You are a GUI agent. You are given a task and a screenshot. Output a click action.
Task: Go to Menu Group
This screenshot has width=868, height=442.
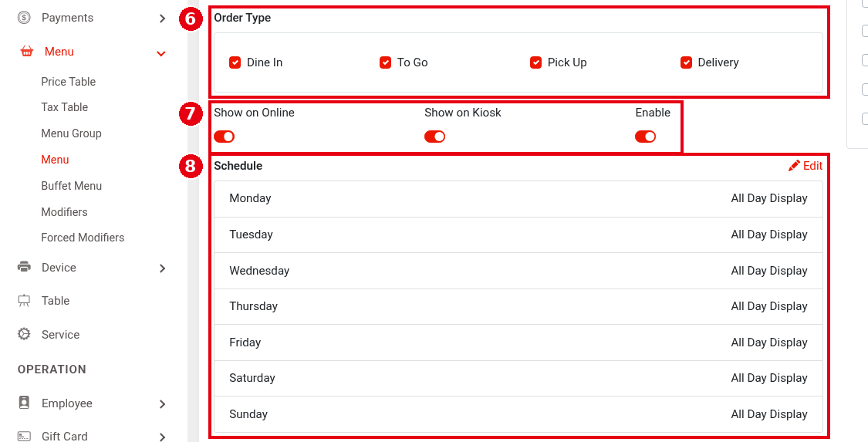[x=71, y=133]
